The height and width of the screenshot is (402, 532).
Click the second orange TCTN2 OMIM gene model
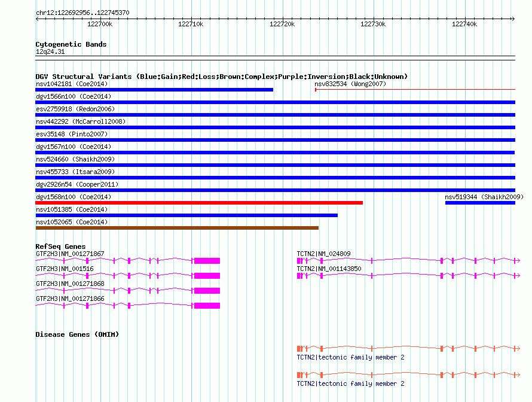coord(408,375)
